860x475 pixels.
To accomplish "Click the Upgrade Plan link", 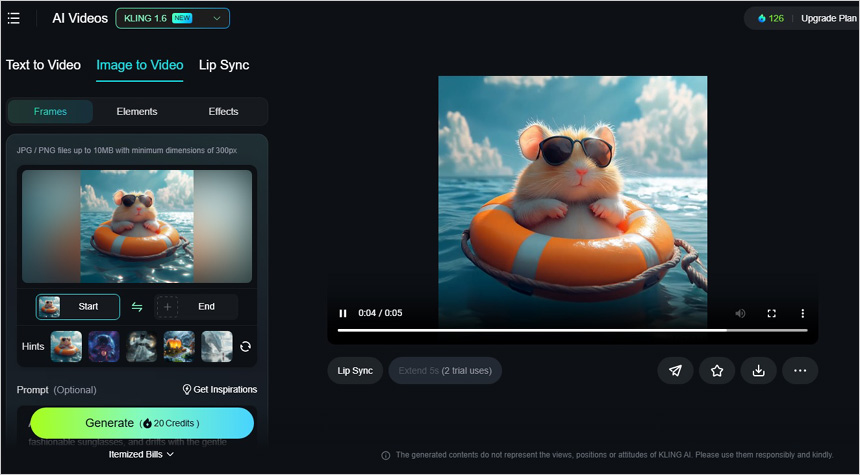I will click(827, 18).
